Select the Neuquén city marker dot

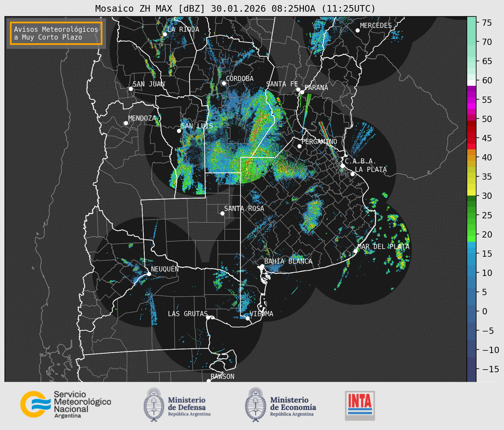[149, 274]
